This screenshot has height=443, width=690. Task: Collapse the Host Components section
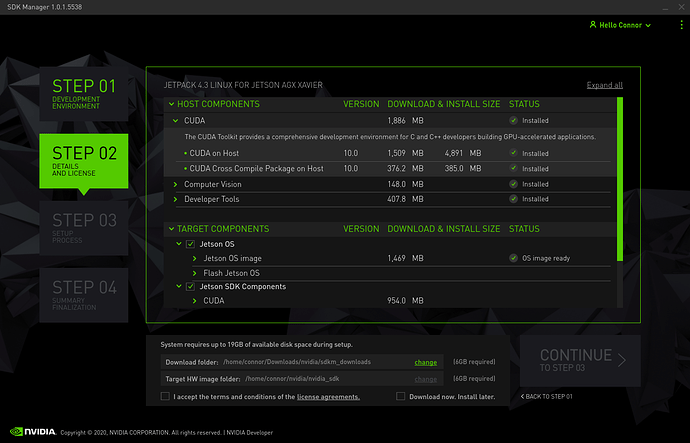click(x=172, y=104)
